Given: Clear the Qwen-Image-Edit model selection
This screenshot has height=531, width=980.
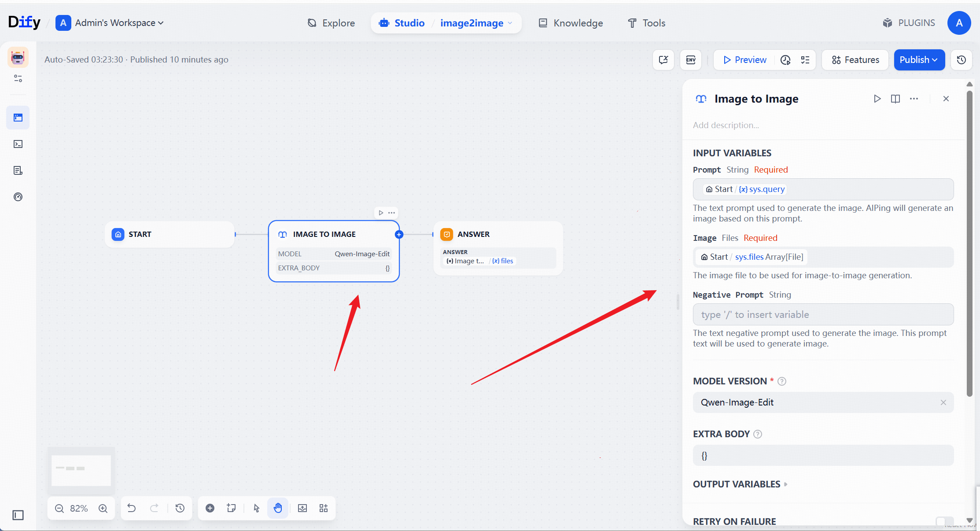Looking at the screenshot, I should click(943, 402).
